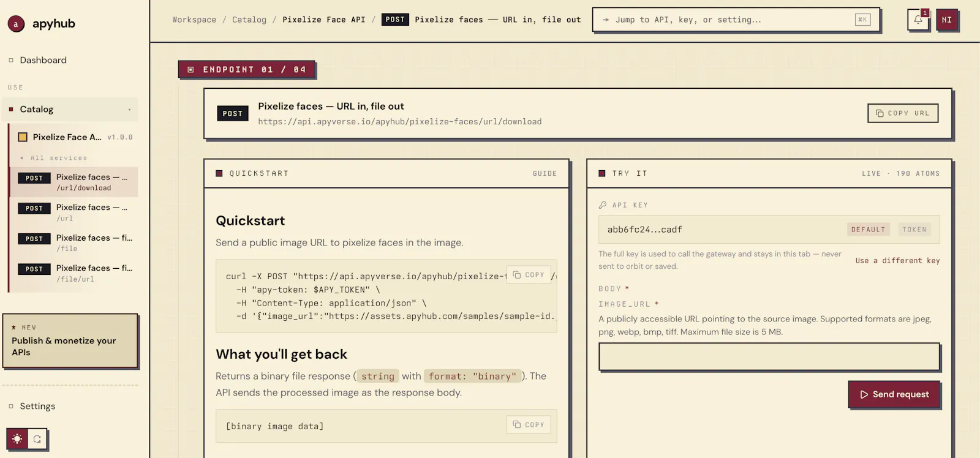Open the NI user avatar menu
Screen dimensions: 980x458
coord(946,20)
